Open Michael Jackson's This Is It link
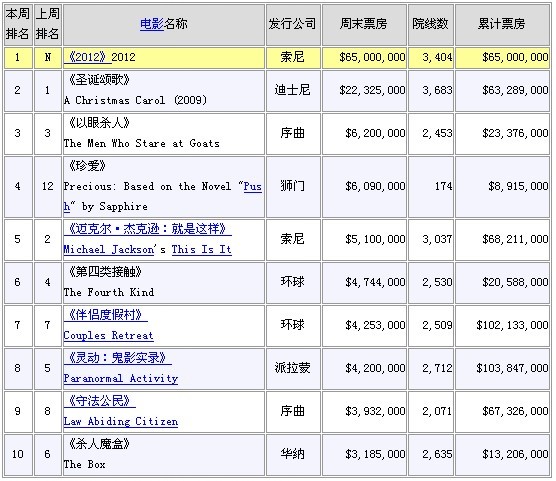 (148, 250)
